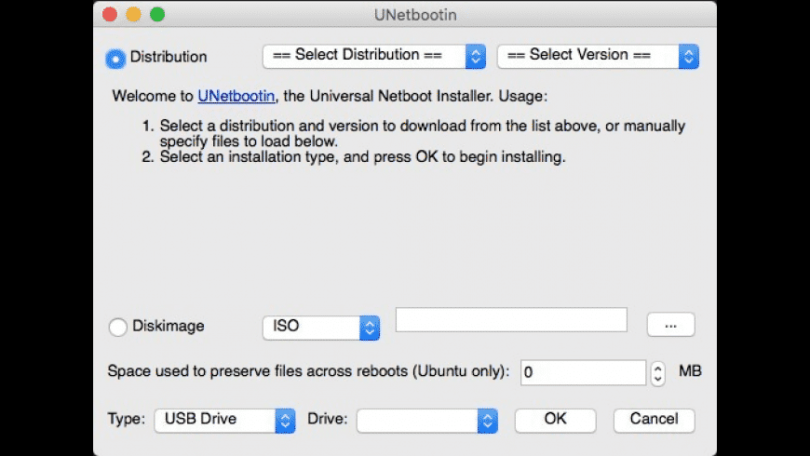
Task: Expand the ISO disk image format dropdown
Action: (x=321, y=327)
